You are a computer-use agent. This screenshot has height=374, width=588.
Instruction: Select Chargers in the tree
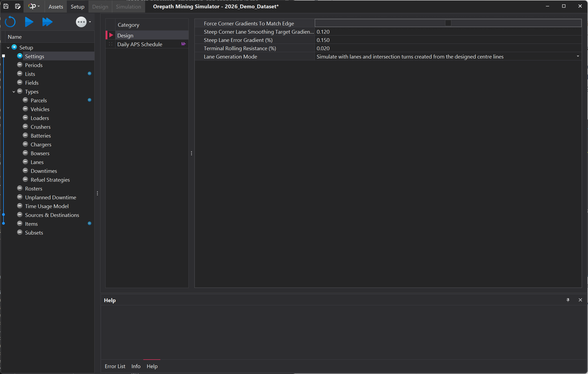tap(41, 145)
